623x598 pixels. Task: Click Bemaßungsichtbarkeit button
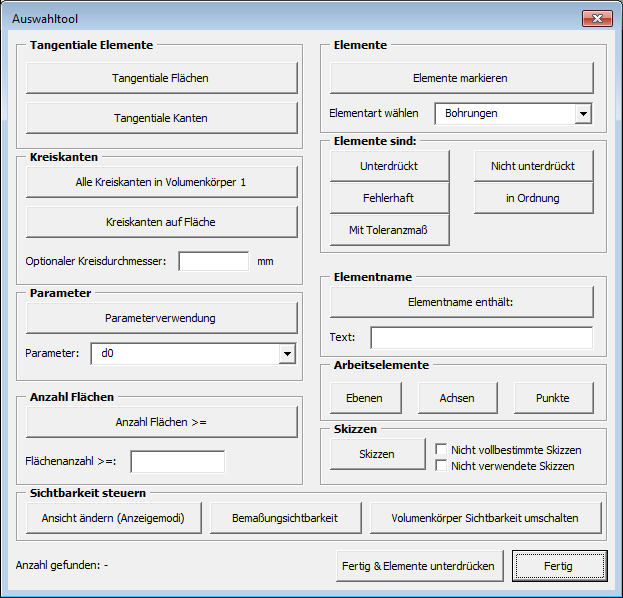pyautogui.click(x=286, y=518)
